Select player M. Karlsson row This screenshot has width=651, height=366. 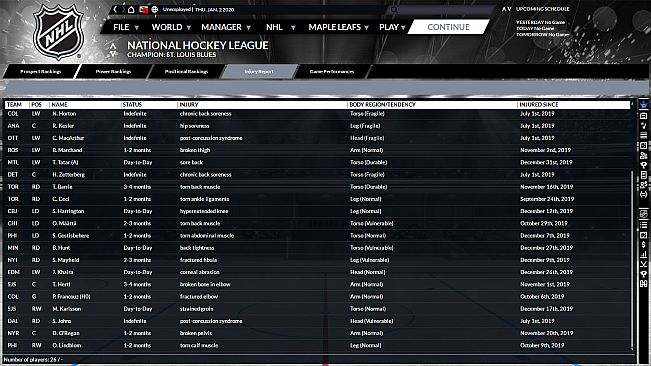point(318,309)
